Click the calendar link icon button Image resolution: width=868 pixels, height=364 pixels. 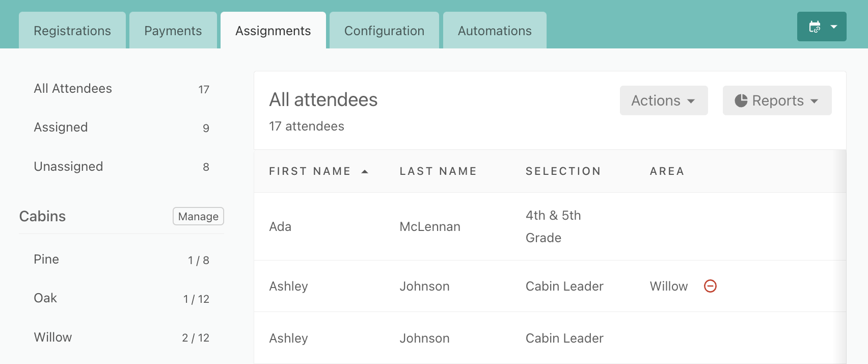pyautogui.click(x=815, y=27)
